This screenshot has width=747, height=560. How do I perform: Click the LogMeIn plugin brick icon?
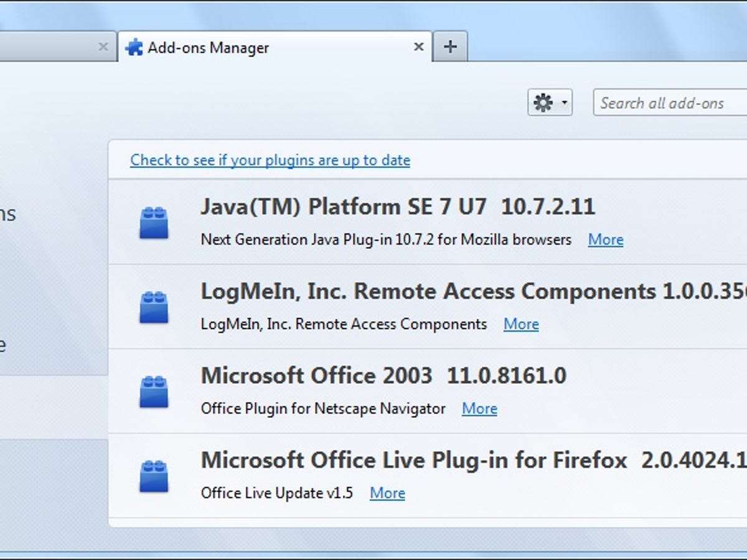pyautogui.click(x=153, y=307)
